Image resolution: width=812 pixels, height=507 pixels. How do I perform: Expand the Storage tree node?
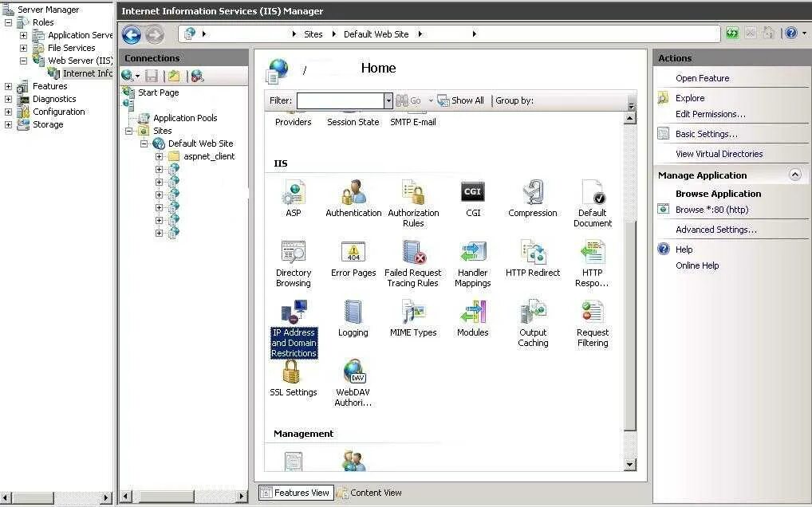point(8,124)
